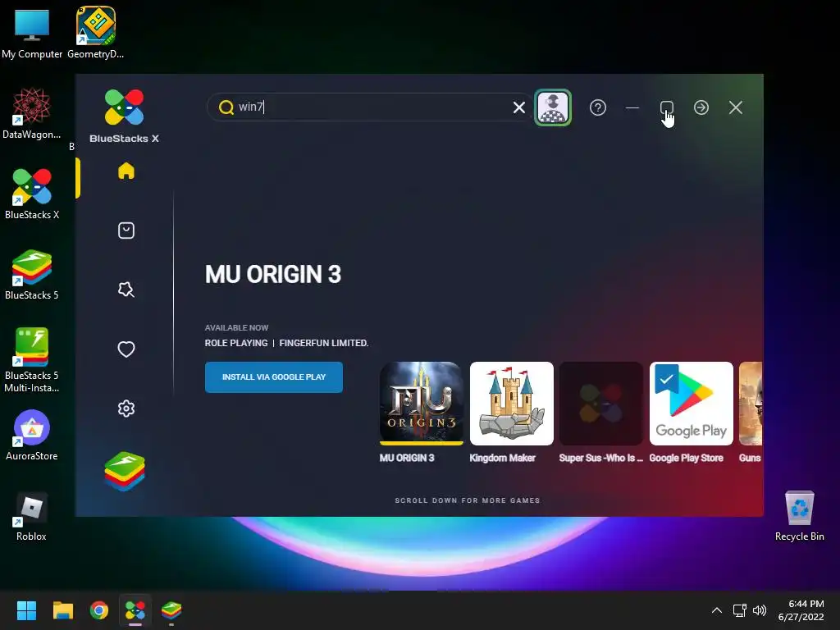Open BlueStacks X settings gear

coord(126,409)
